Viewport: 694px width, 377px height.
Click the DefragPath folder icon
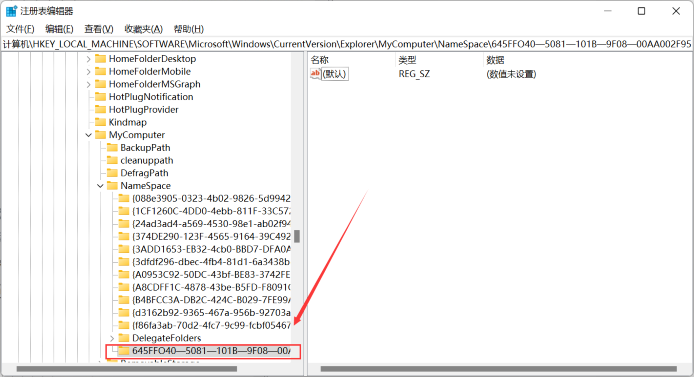tap(112, 173)
